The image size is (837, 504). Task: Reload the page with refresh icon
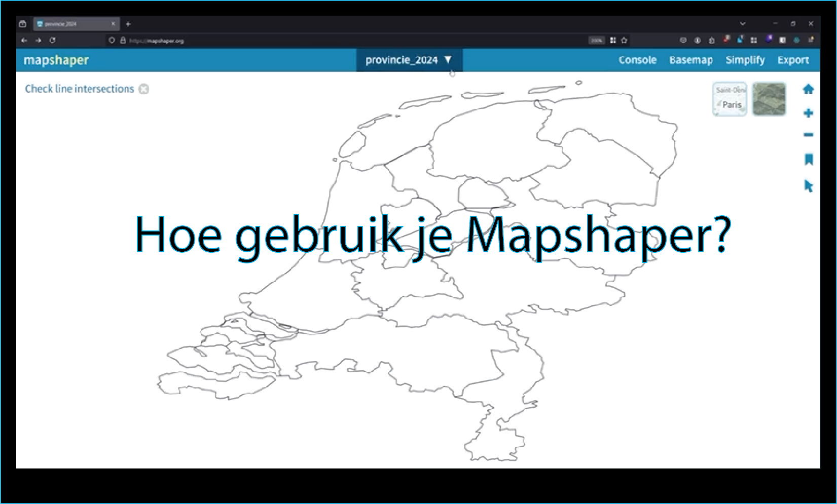(x=52, y=40)
